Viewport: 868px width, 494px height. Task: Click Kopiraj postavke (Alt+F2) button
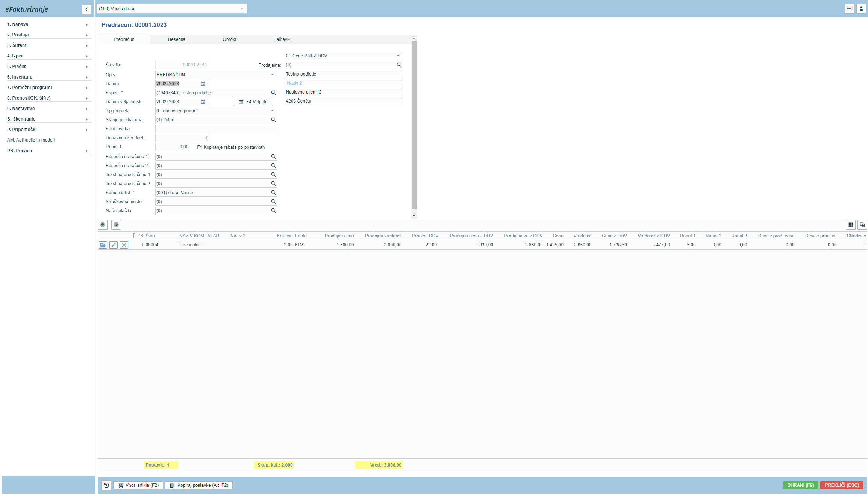point(199,485)
